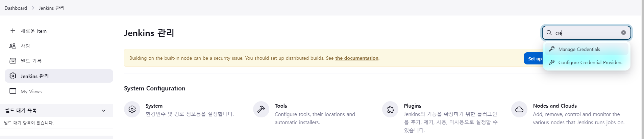Go to Dashboard breadcrumb
The width and height of the screenshot is (644, 139).
[16, 8]
